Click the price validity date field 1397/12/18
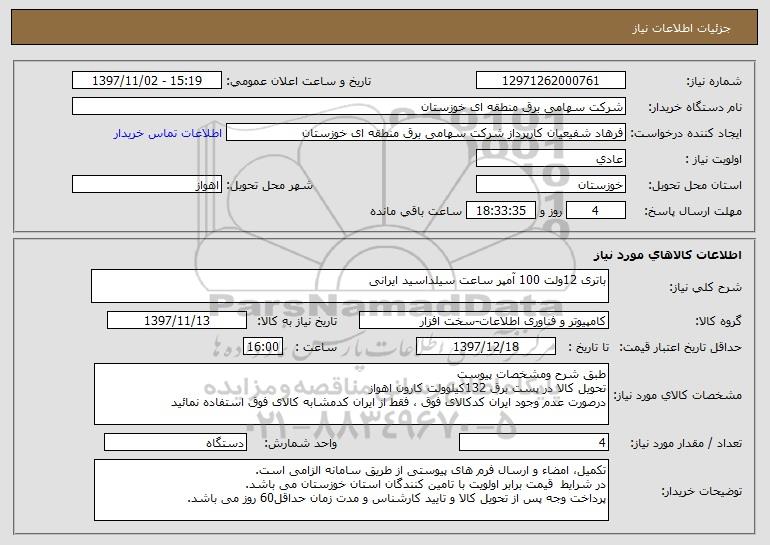Image resolution: width=770 pixels, height=545 pixels. point(486,347)
